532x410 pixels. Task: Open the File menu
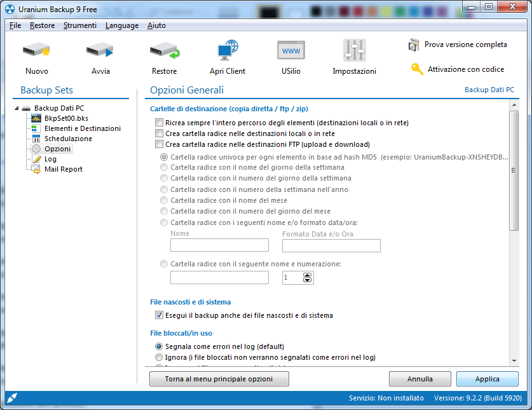[x=15, y=25]
